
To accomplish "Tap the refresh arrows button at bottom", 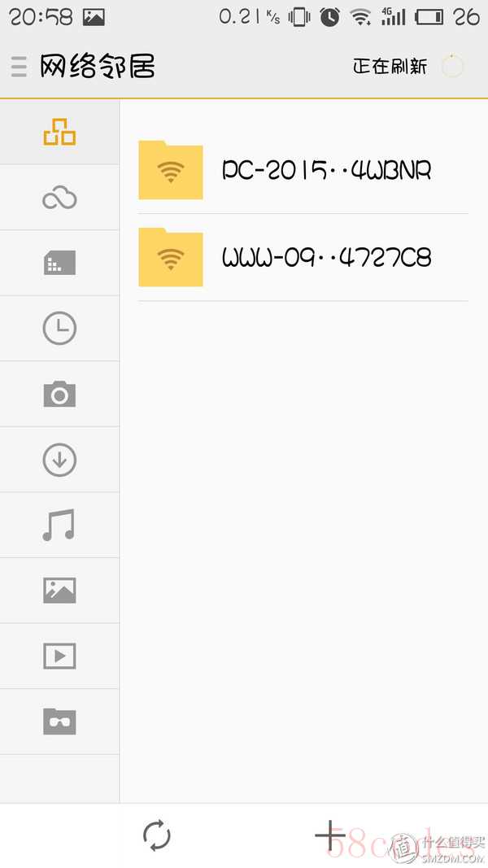I will (157, 836).
